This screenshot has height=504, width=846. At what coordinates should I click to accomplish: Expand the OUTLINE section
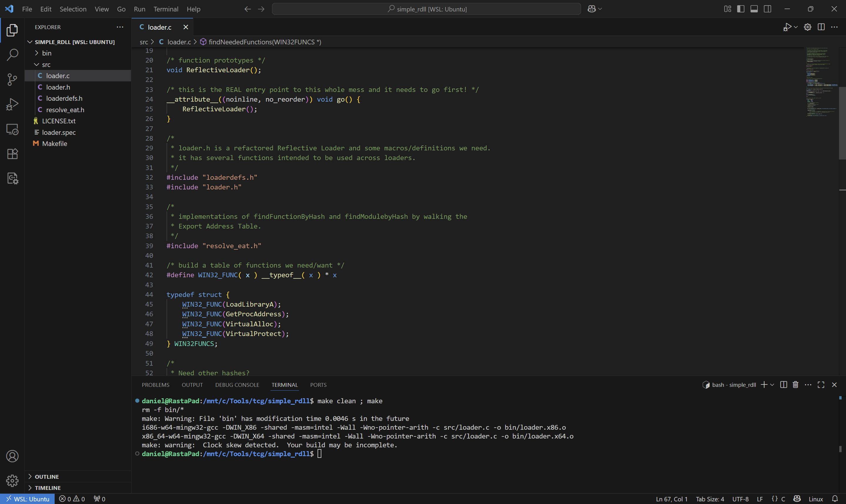tap(46, 476)
